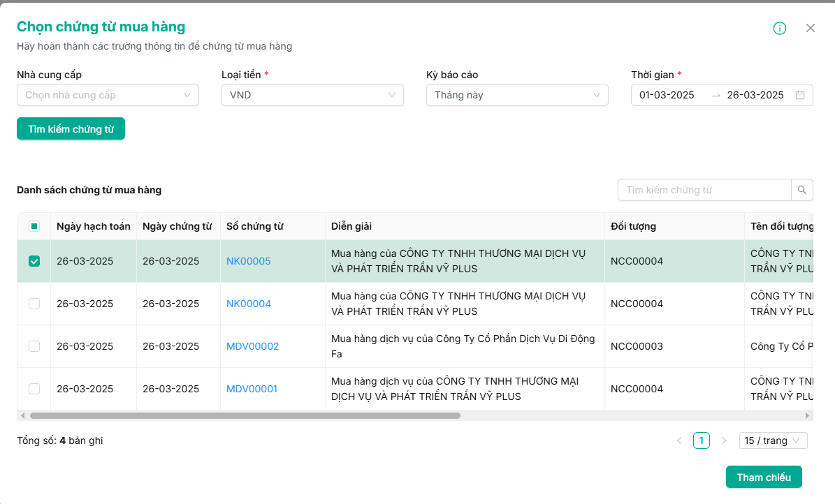This screenshot has width=835, height=504.
Task: Uncheck the NK00005 row checkbox
Action: click(x=34, y=261)
